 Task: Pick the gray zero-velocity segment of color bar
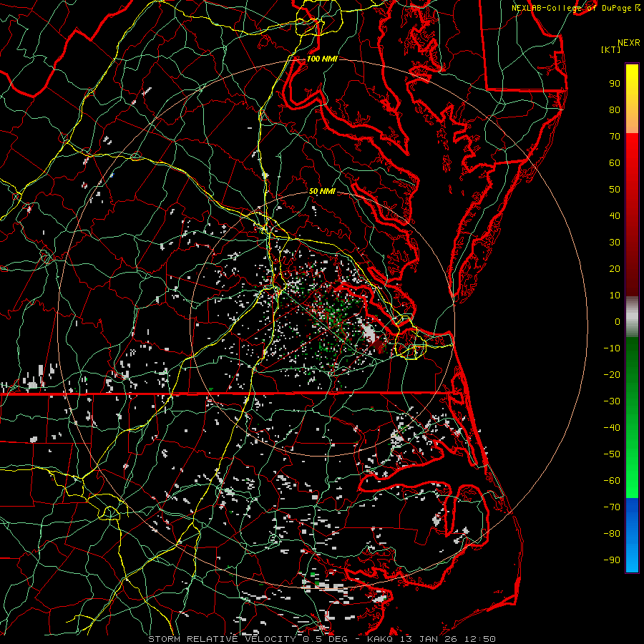click(x=632, y=317)
